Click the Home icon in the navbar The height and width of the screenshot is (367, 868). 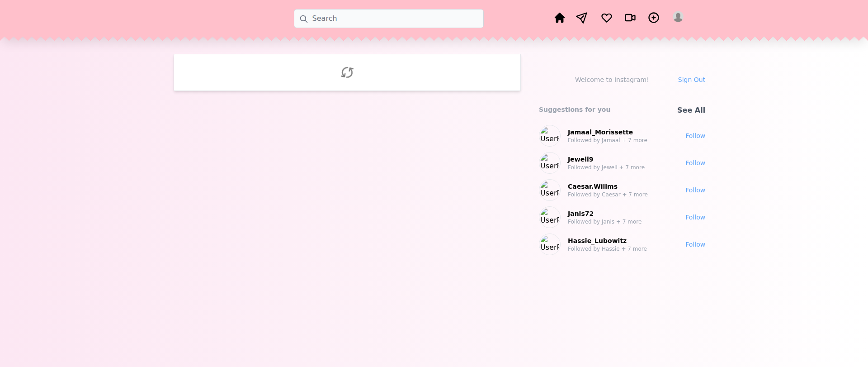(559, 18)
